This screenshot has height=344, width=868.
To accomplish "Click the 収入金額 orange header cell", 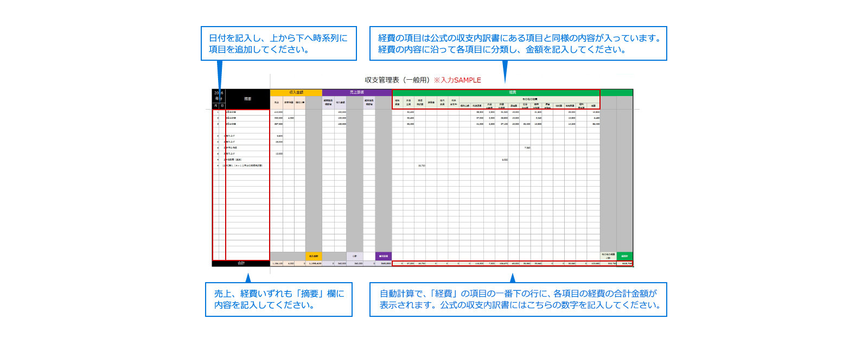I will click(x=296, y=92).
